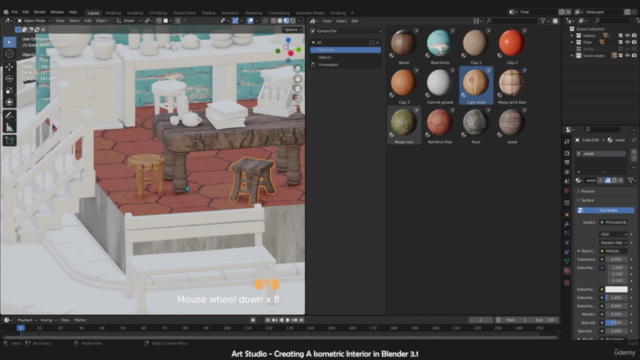Activate the Cursor tool in viewport toolbar
Image resolution: width=640 pixels, height=360 pixels.
click(9, 54)
